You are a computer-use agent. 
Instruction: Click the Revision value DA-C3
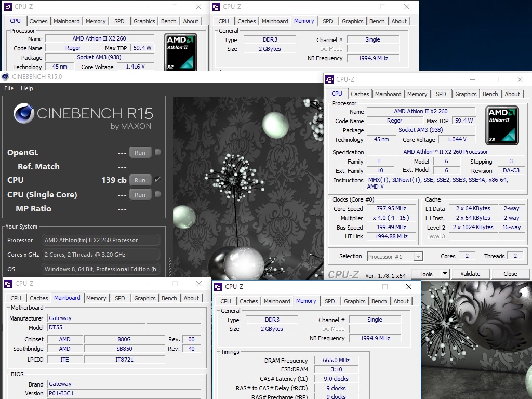click(511, 170)
